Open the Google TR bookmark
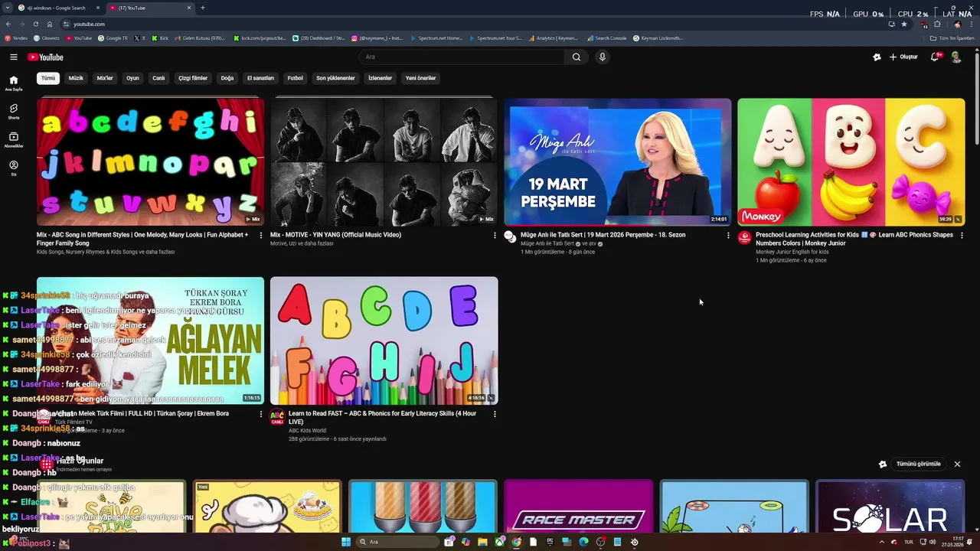The height and width of the screenshot is (551, 980). [113, 37]
